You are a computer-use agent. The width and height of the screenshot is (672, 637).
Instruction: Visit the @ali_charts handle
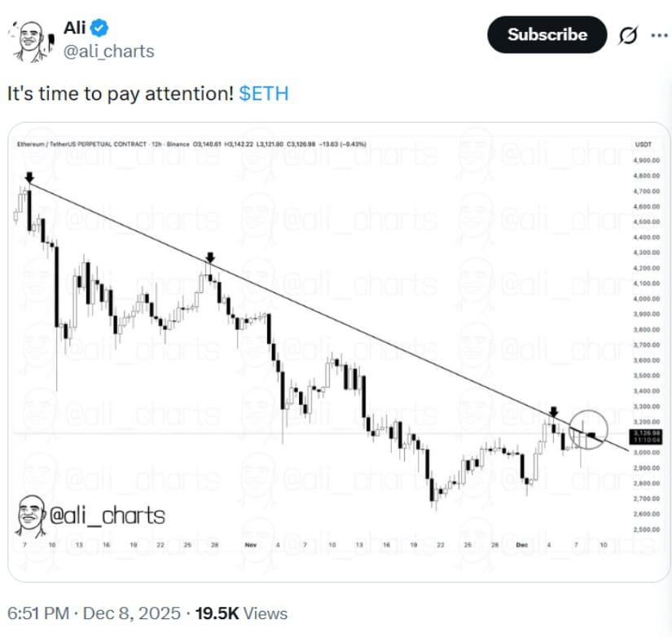pyautogui.click(x=110, y=51)
